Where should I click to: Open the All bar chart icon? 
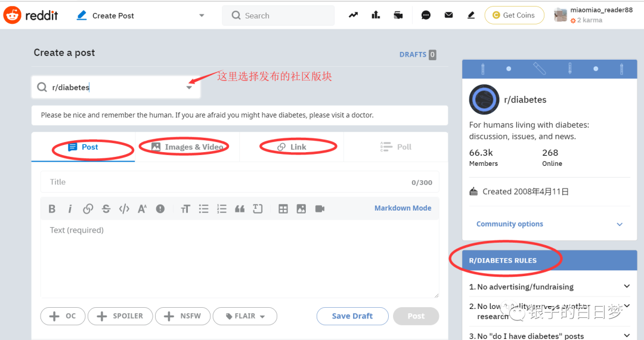pyautogui.click(x=376, y=15)
